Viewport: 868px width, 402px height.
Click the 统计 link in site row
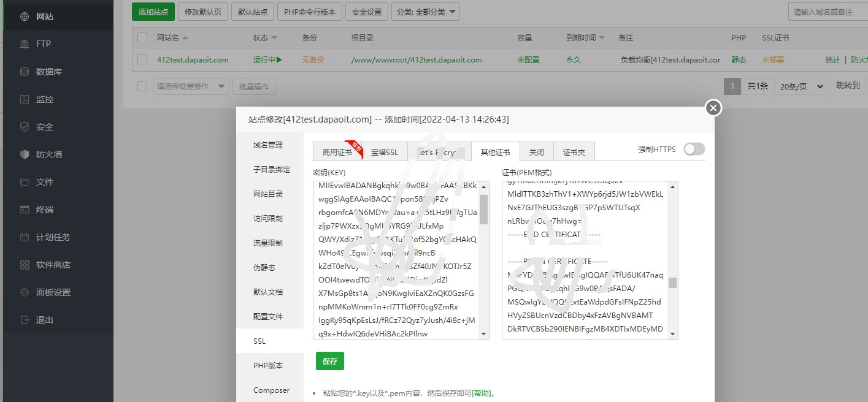(832, 60)
